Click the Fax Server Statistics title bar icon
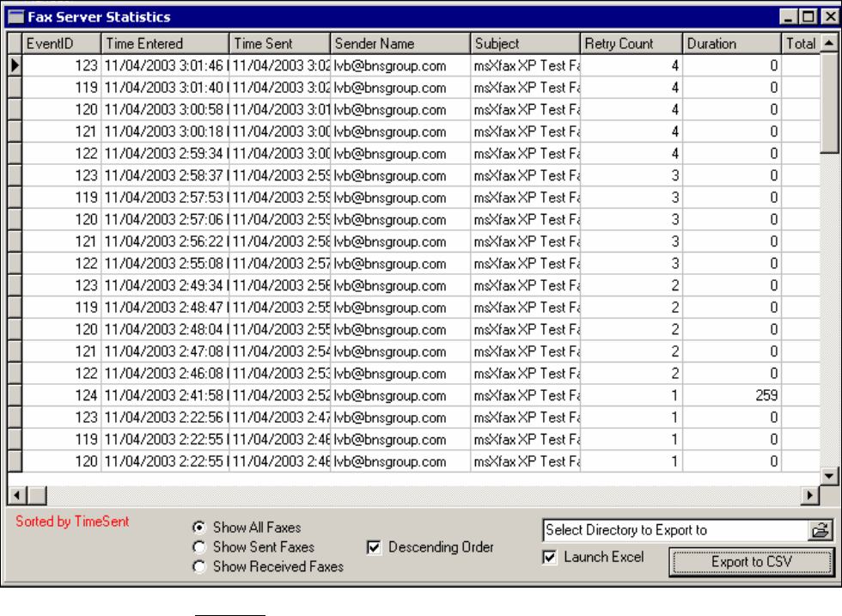Image resolution: width=842 pixels, height=616 pixels. click(16, 16)
